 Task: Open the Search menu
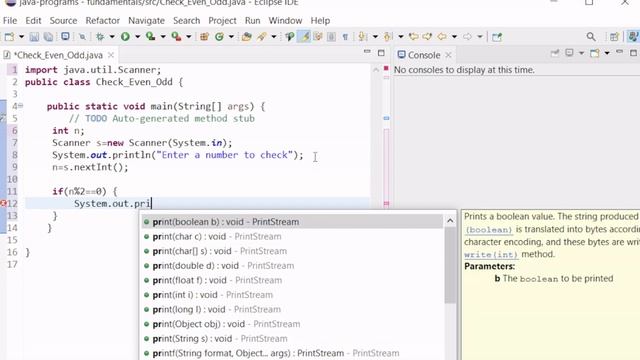187,20
